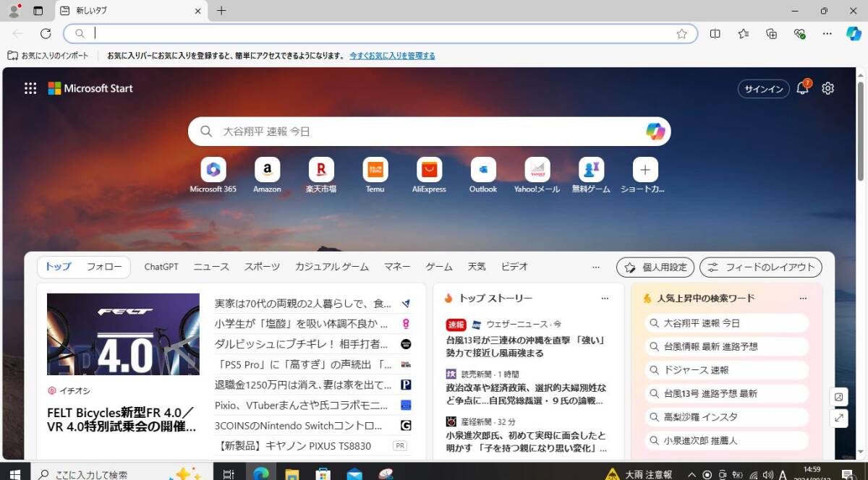Open the 天気 feed tab

[477, 267]
